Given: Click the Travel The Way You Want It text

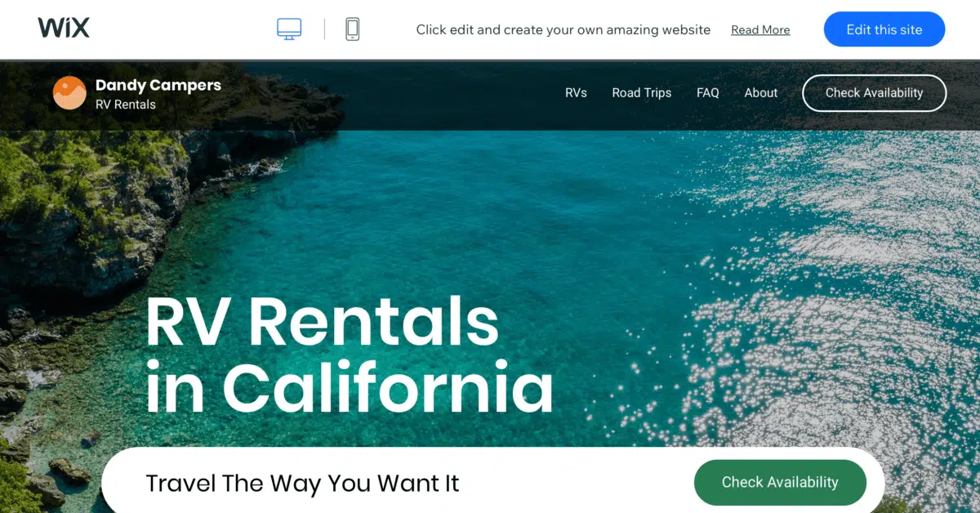Looking at the screenshot, I should 302,483.
